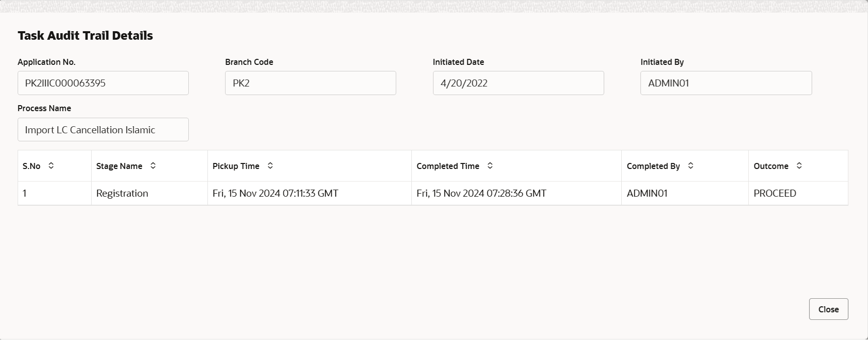The image size is (868, 340).
Task: Select the Initiated By field
Action: 726,83
